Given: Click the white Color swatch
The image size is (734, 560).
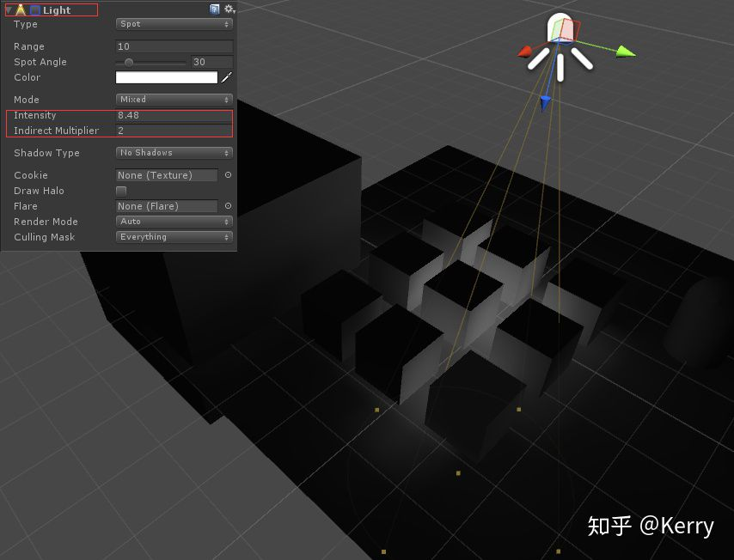Looking at the screenshot, I should (x=168, y=77).
